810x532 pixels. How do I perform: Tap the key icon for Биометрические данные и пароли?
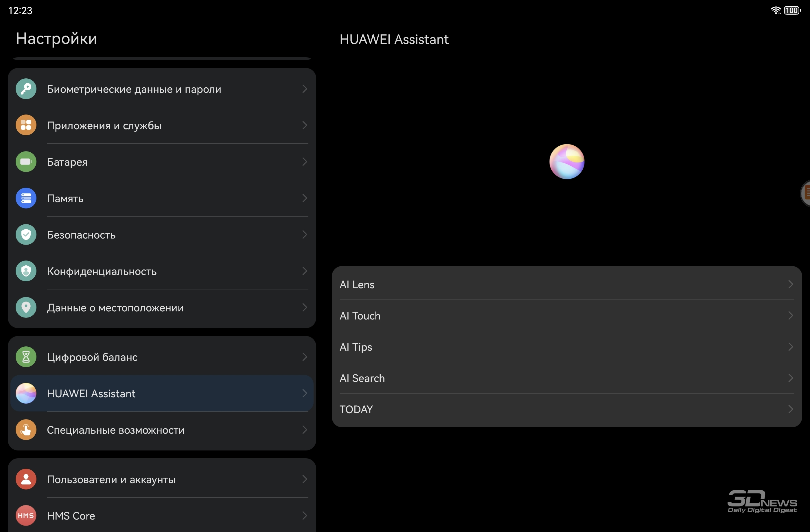(x=26, y=89)
